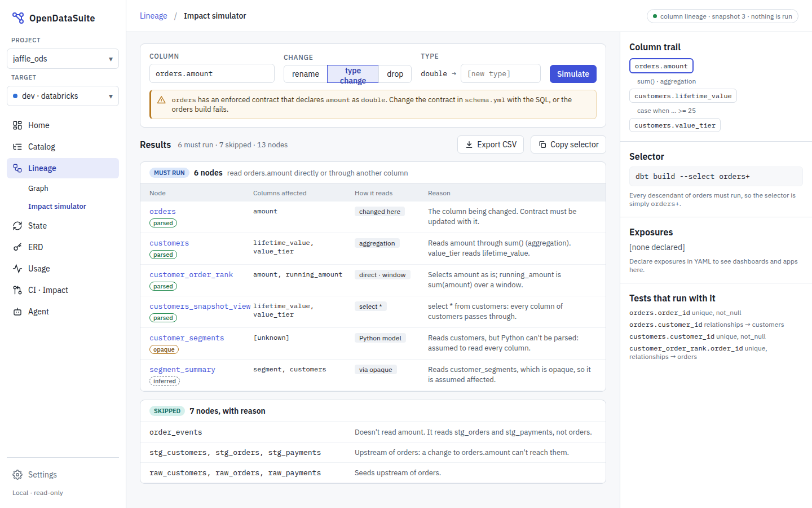
Task: Click the order_events skipped row
Action: click(373, 432)
